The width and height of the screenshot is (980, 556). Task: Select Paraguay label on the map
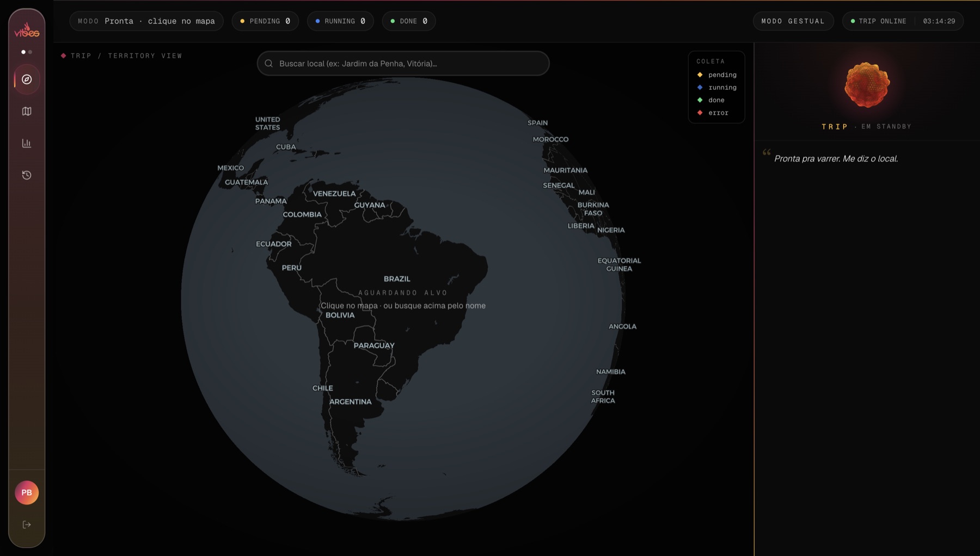pos(374,346)
